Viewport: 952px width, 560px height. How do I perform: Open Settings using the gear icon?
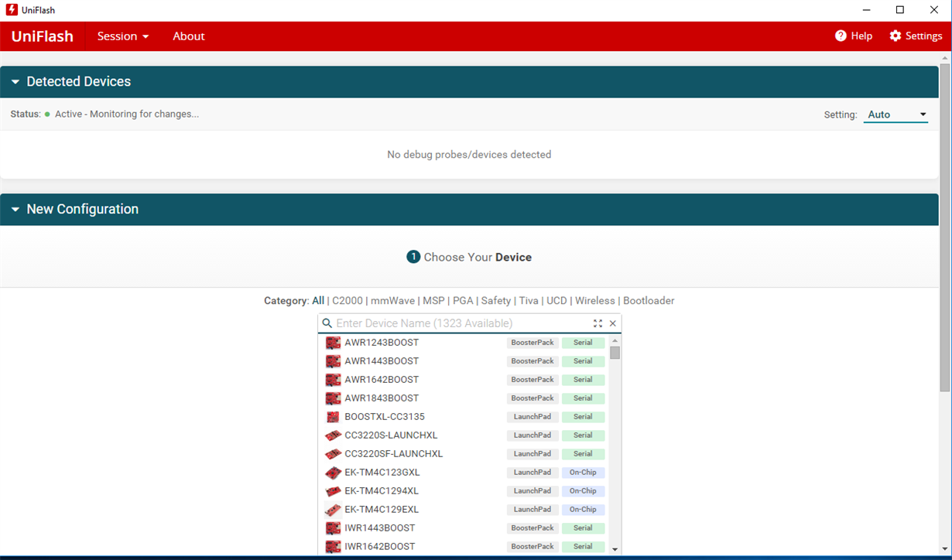point(894,36)
